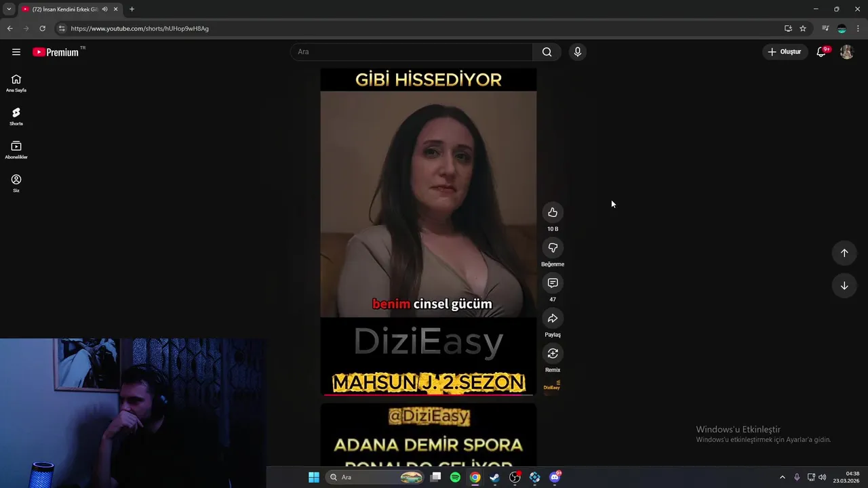Open the YouTube account avatar menu

[846, 52]
